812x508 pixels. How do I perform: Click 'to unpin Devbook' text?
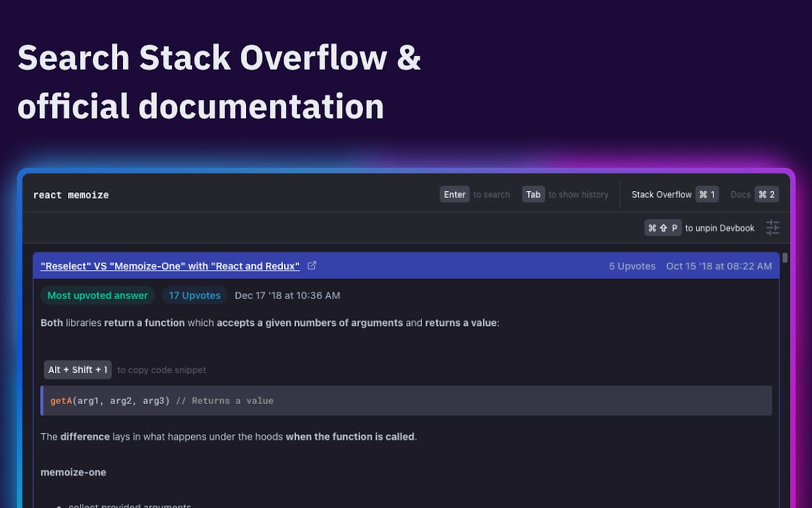point(719,228)
